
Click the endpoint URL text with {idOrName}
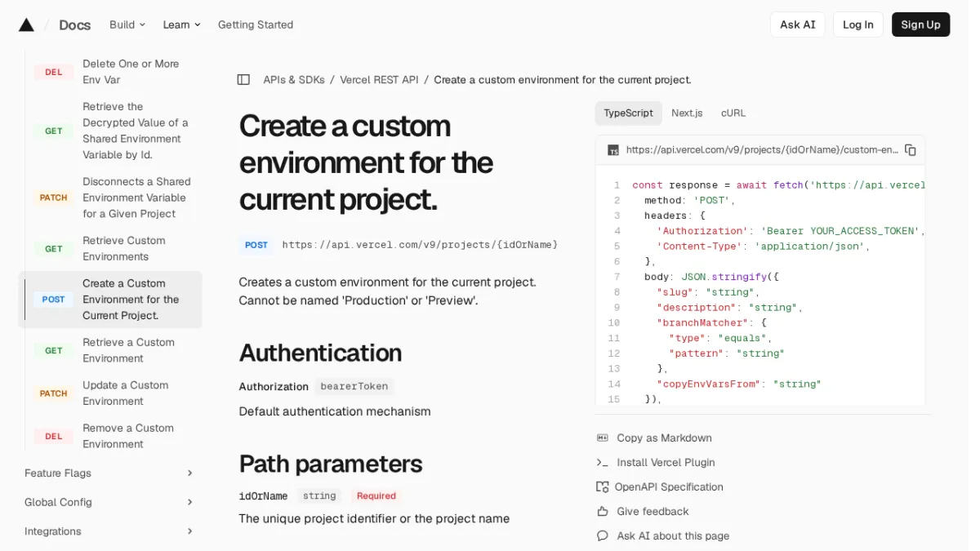tap(420, 245)
